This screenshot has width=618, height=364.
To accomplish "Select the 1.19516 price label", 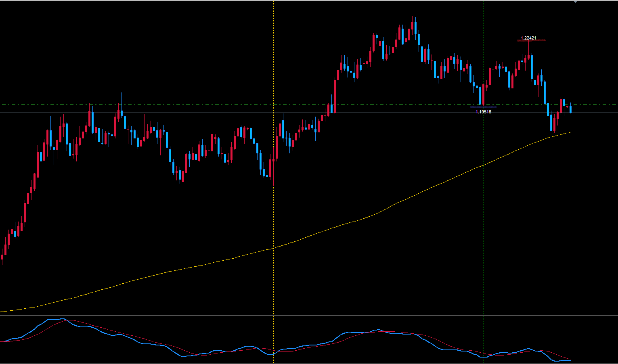I will [x=483, y=112].
